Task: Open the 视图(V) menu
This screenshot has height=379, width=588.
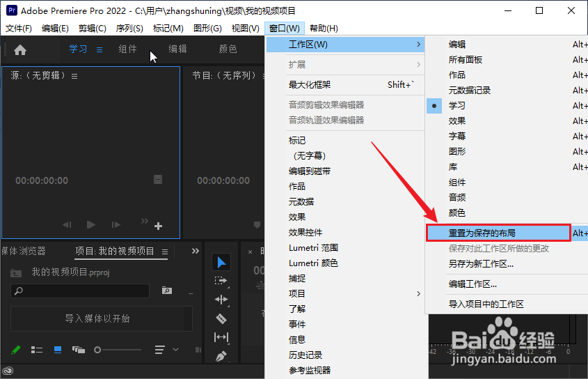Action: pos(245,29)
